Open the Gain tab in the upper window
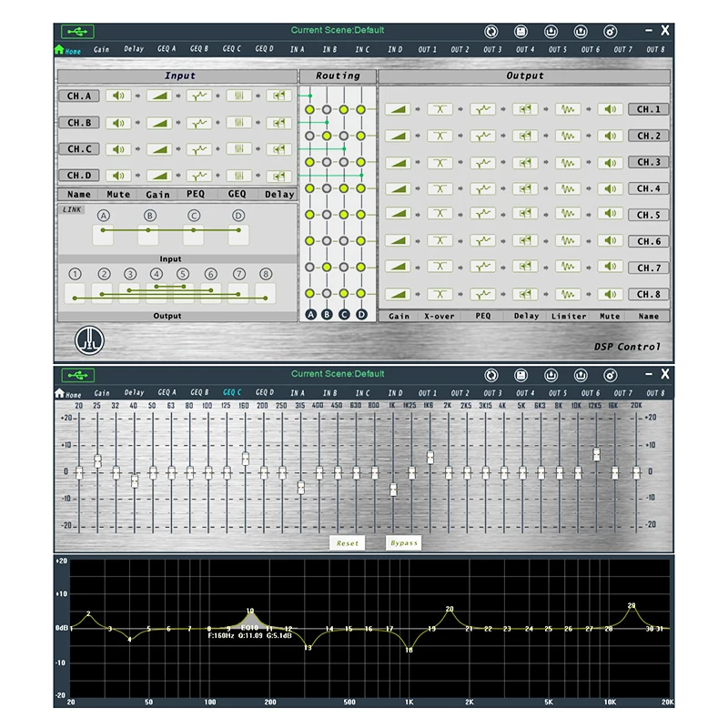 click(101, 49)
